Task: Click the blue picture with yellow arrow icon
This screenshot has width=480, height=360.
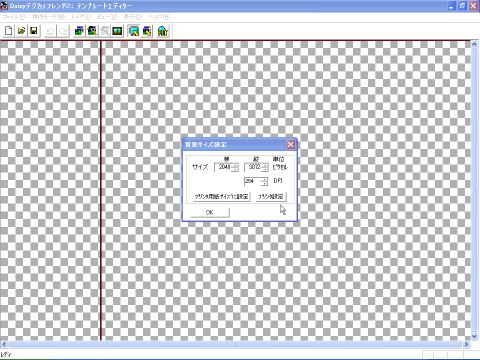Action: tap(147, 31)
